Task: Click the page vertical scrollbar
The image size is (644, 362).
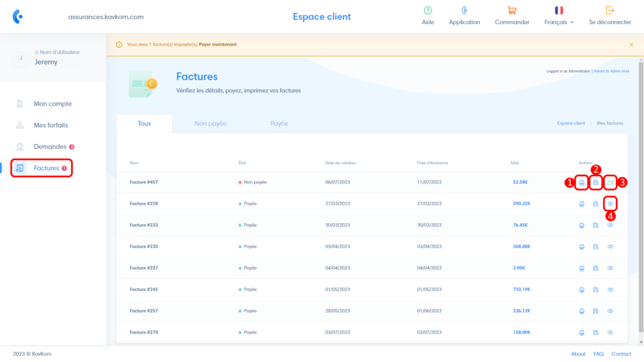Action: coord(641,189)
